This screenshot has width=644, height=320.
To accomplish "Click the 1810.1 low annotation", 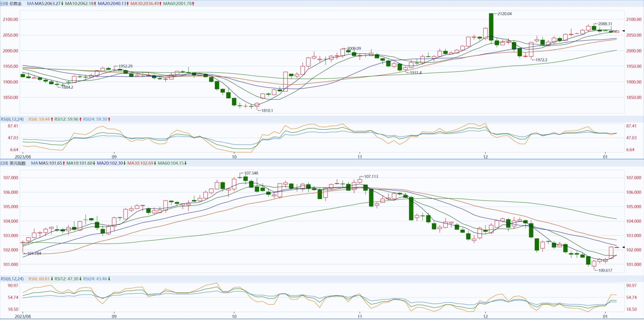I will tap(265, 111).
